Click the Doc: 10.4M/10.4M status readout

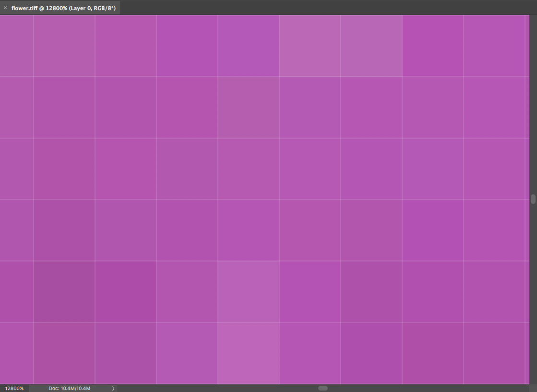coord(70,388)
